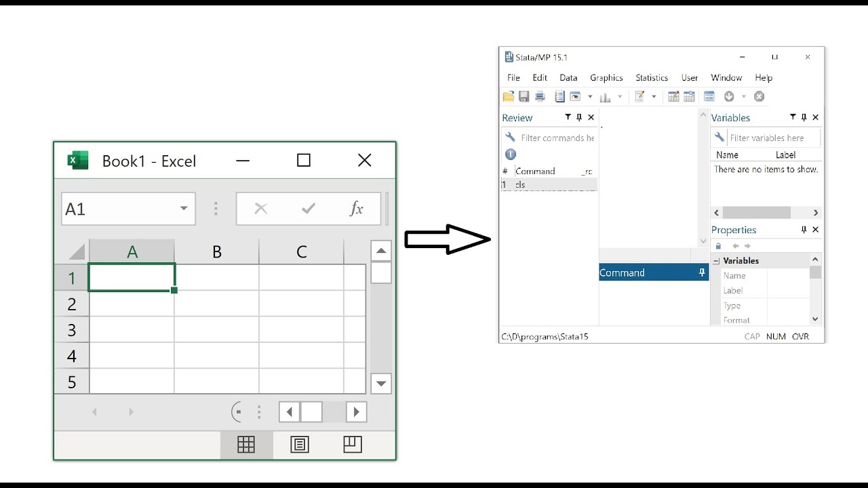Toggle the lock icon in Properties panel

pyautogui.click(x=718, y=246)
